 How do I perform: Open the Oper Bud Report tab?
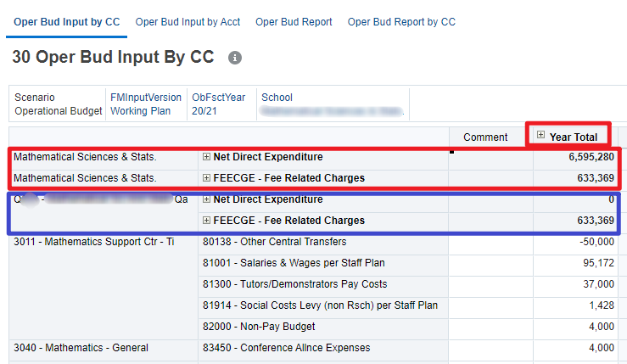pos(294,22)
